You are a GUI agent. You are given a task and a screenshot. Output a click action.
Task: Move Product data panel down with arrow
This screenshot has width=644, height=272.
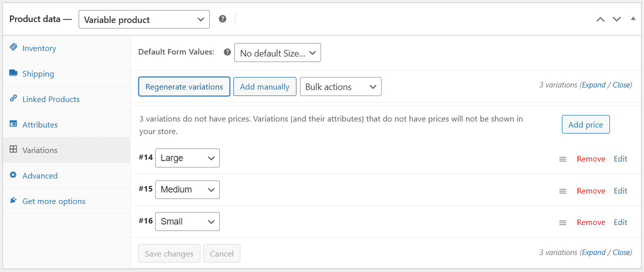(616, 19)
